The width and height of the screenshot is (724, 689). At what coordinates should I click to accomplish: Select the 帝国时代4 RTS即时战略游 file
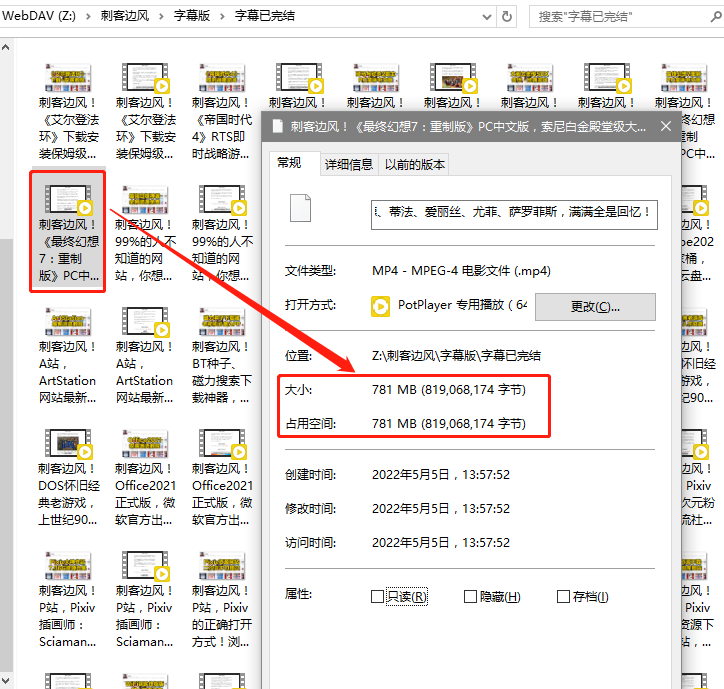[222, 111]
